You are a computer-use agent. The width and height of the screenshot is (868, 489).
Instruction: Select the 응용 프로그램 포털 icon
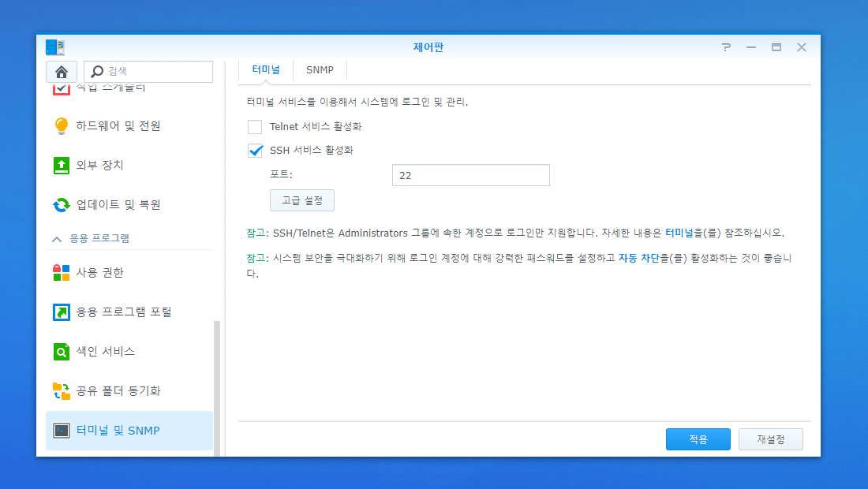61,312
